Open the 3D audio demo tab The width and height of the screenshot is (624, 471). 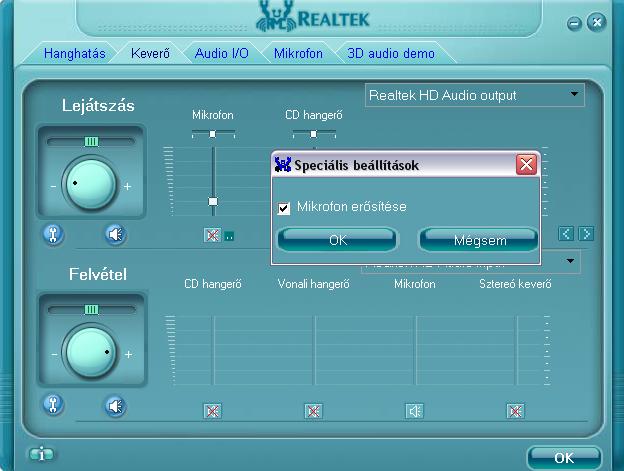(391, 53)
